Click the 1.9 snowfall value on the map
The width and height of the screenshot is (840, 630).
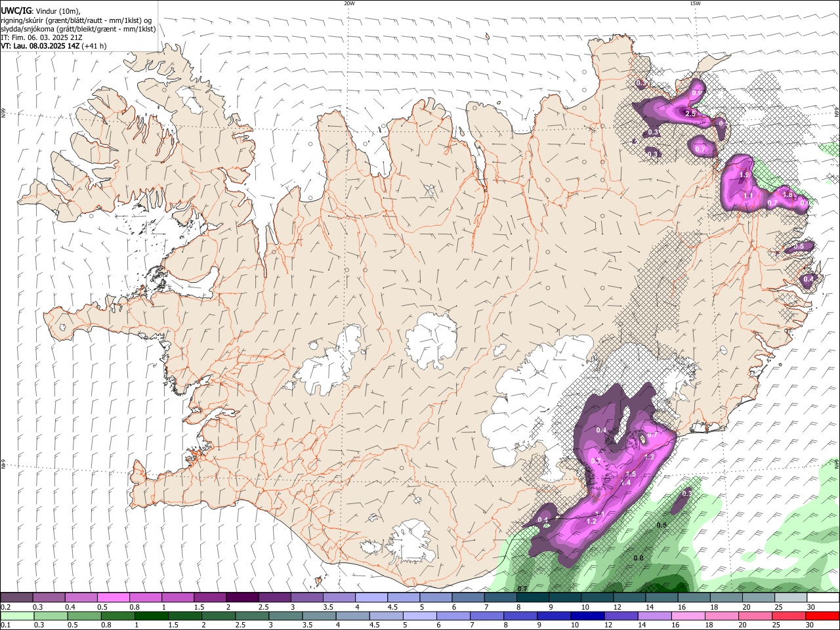(x=744, y=175)
